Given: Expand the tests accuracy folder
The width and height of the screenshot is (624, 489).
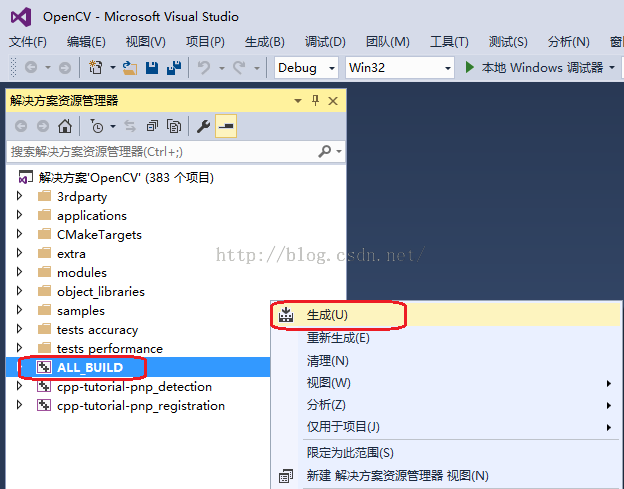Looking at the screenshot, I should (19, 329).
